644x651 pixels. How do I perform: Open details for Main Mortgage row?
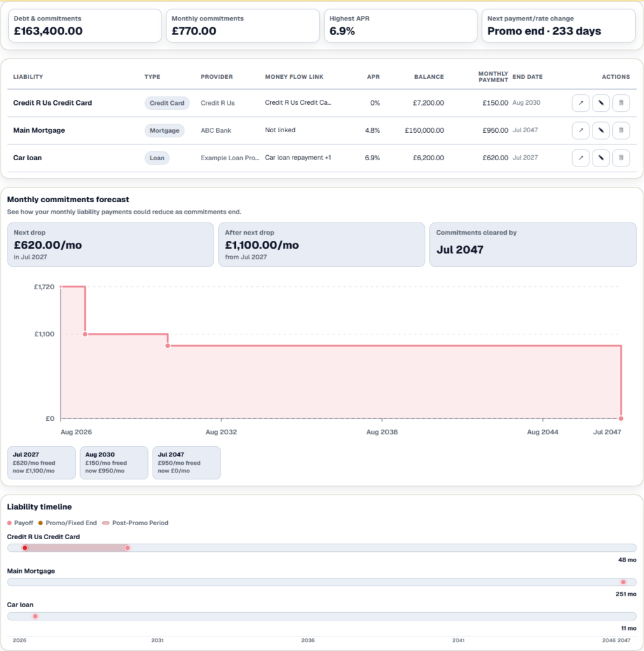(x=580, y=130)
